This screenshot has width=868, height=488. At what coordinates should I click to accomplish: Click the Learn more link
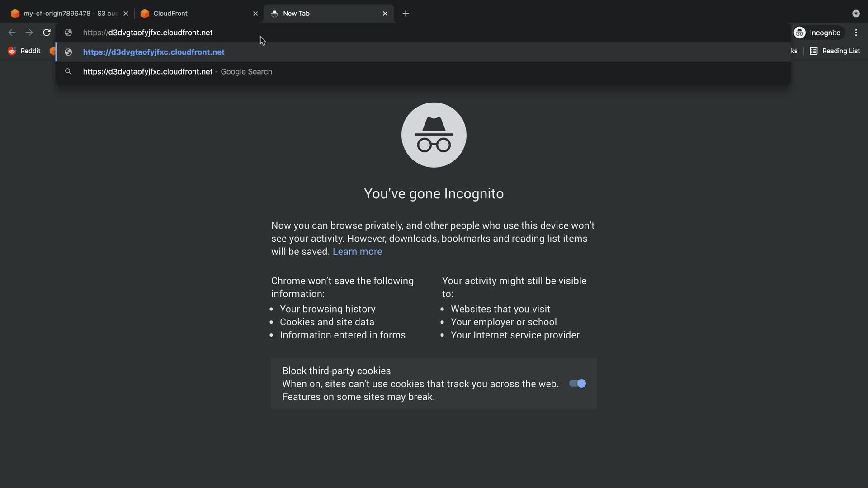click(x=357, y=252)
